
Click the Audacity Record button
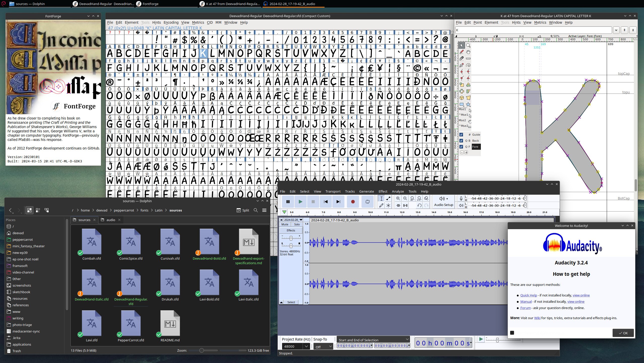[x=353, y=201]
